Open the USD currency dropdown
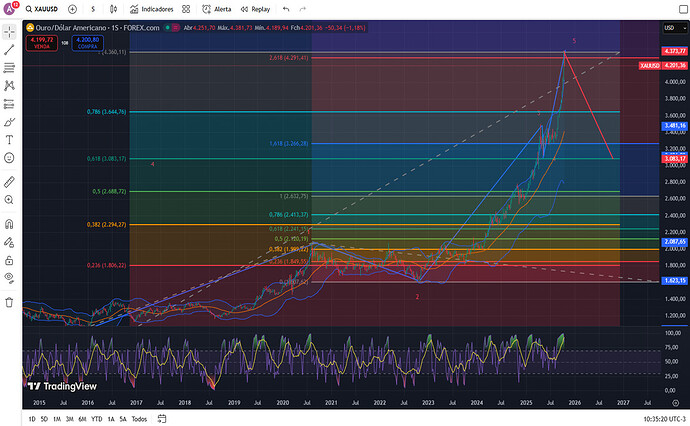Screen dimensions: 690x426 (x=675, y=28)
